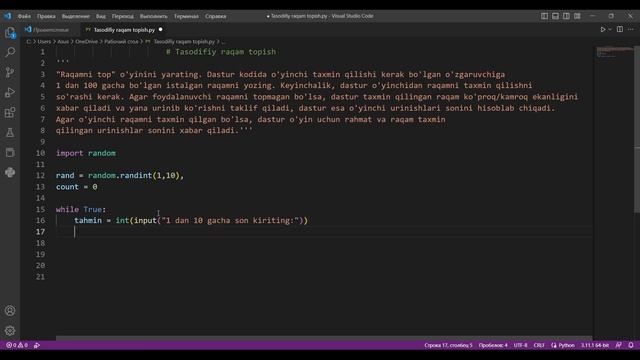Open errors and warnings count in status bar

17,345
